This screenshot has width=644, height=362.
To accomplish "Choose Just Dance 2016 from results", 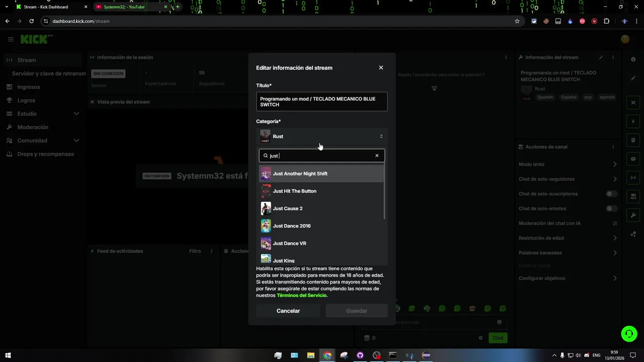I will tap(321, 226).
